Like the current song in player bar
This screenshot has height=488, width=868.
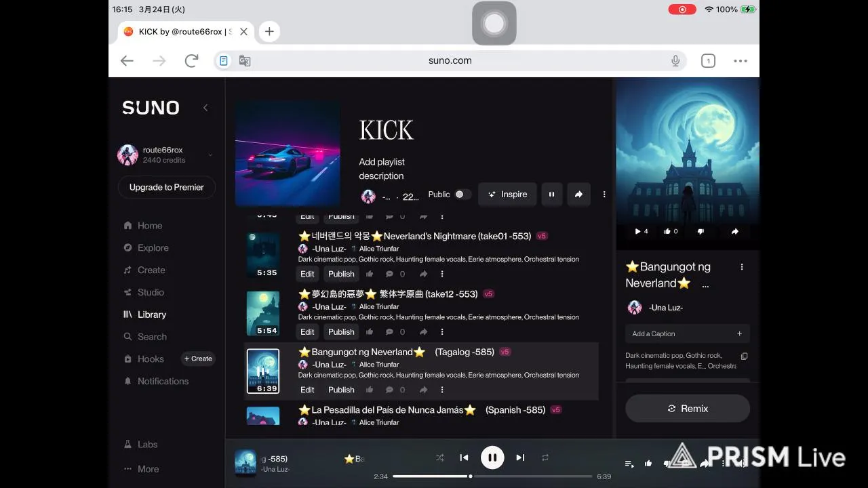point(648,464)
